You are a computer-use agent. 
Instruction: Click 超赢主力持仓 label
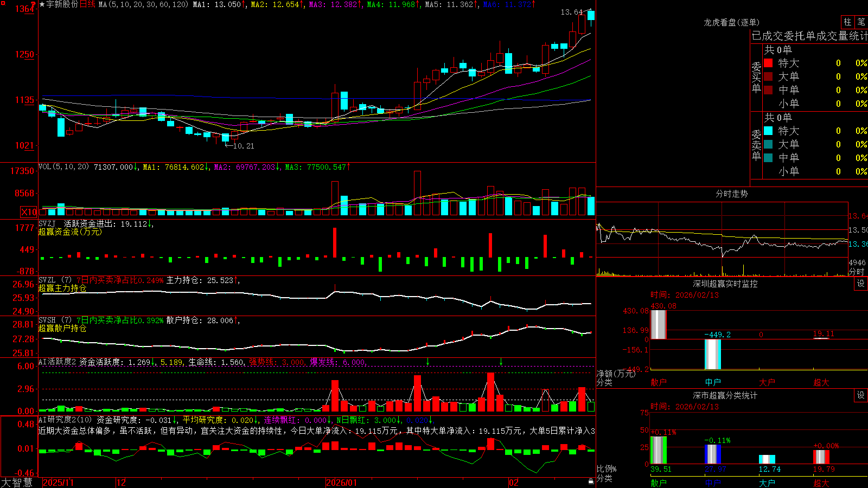coord(62,288)
